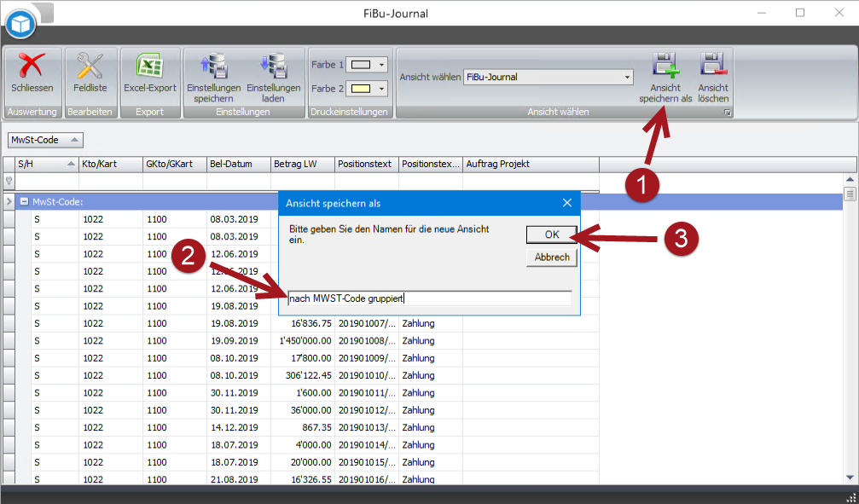This screenshot has width=859, height=504.
Task: Confirm the dialog with OK
Action: 551,235
